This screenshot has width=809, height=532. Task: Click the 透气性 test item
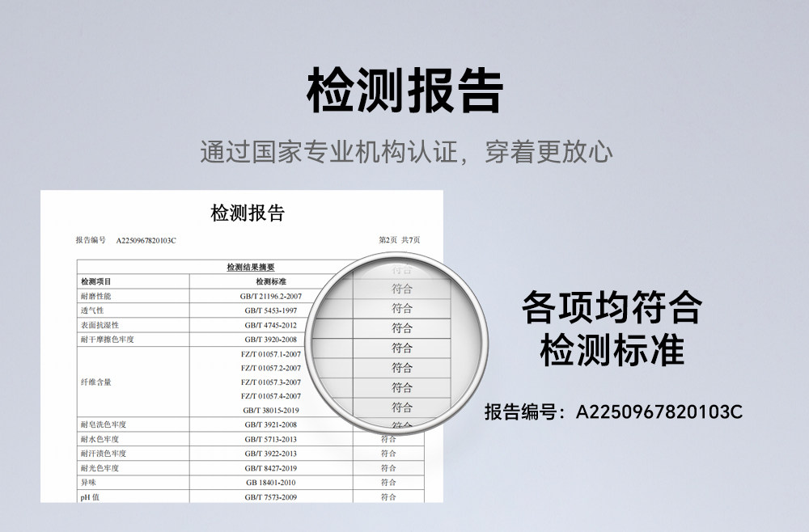click(x=92, y=310)
